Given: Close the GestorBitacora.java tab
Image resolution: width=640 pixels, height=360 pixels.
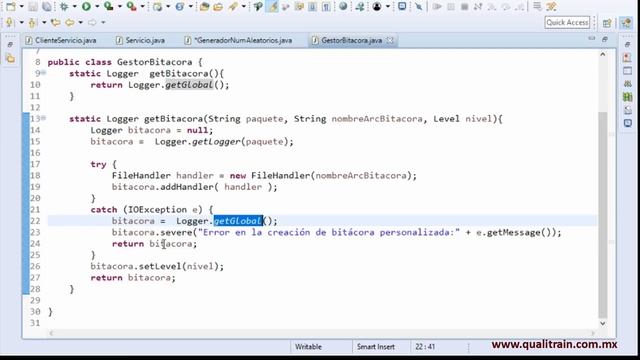Looking at the screenshot, I should pyautogui.click(x=390, y=40).
